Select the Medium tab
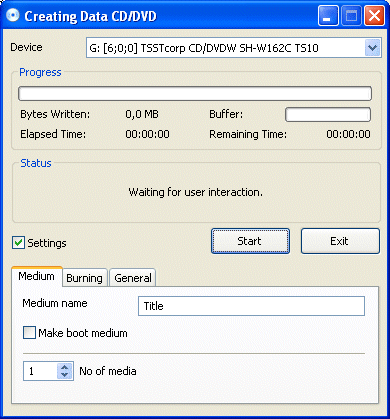The image size is (390, 419). coord(37,276)
